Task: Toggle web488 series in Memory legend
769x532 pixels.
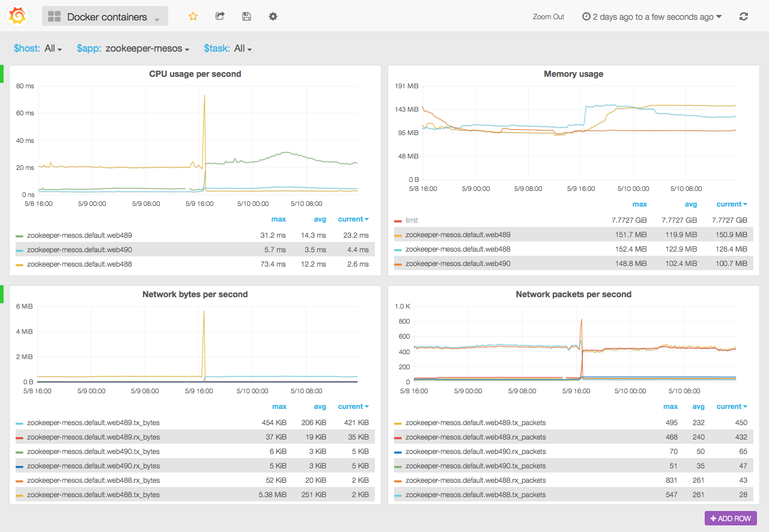Action: pyautogui.click(x=458, y=249)
